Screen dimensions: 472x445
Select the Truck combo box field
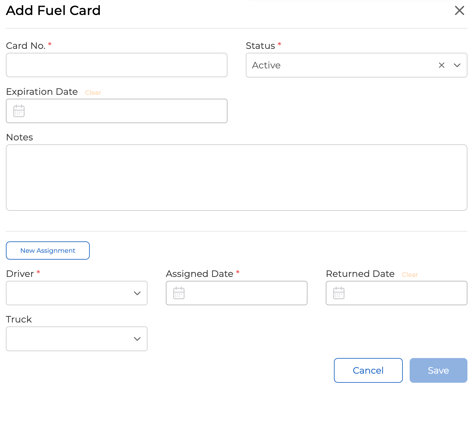(x=77, y=339)
